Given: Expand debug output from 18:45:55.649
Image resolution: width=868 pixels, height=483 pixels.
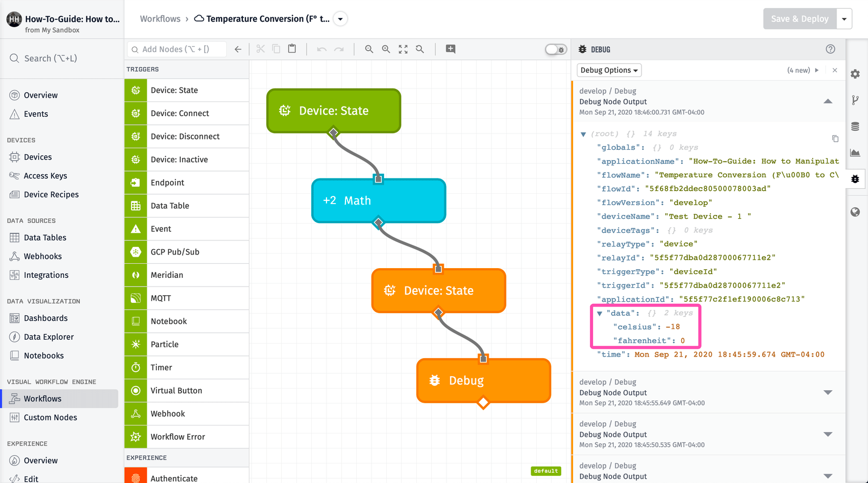Looking at the screenshot, I should (x=828, y=392).
